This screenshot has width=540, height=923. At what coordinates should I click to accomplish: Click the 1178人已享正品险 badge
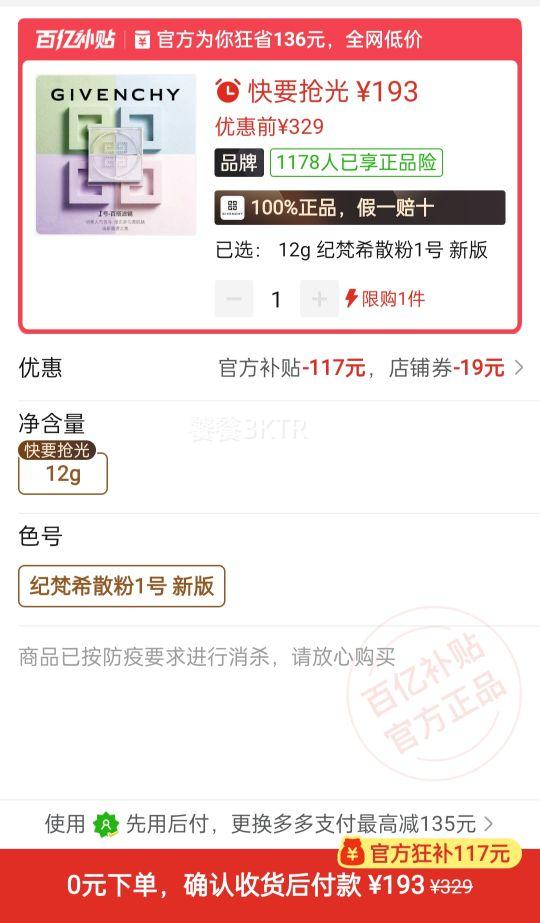click(356, 162)
